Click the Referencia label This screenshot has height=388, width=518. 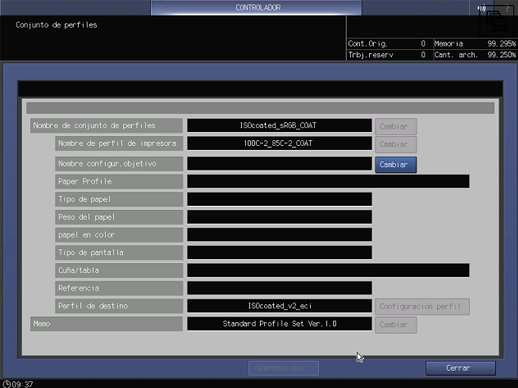tap(119, 288)
